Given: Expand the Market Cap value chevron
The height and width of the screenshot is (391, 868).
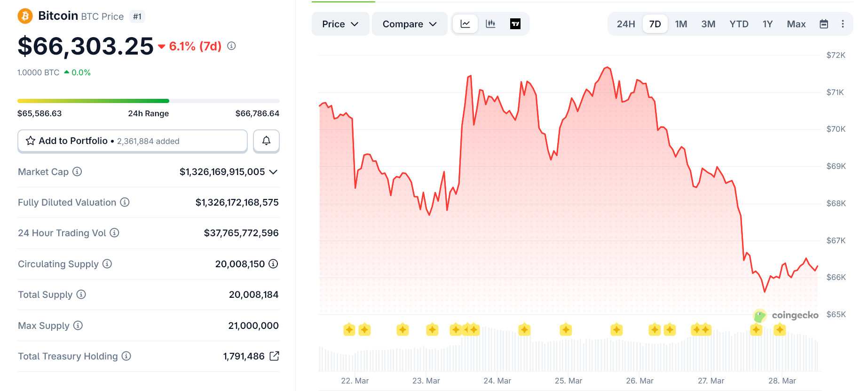Looking at the screenshot, I should 273,172.
